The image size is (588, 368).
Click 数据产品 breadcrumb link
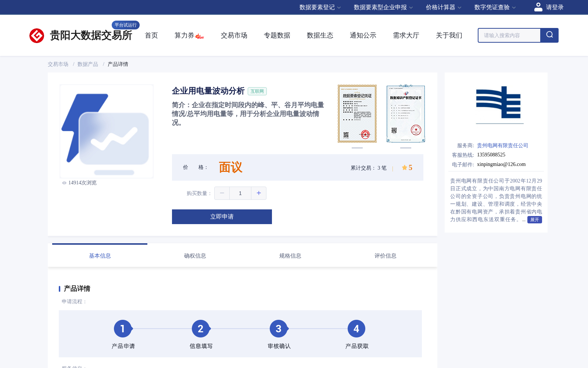click(x=88, y=64)
